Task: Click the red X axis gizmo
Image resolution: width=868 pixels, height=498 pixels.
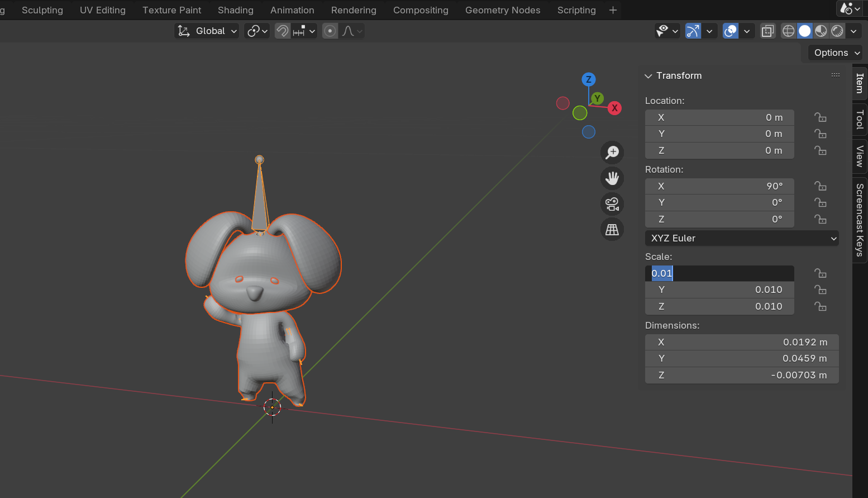Action: (x=614, y=108)
